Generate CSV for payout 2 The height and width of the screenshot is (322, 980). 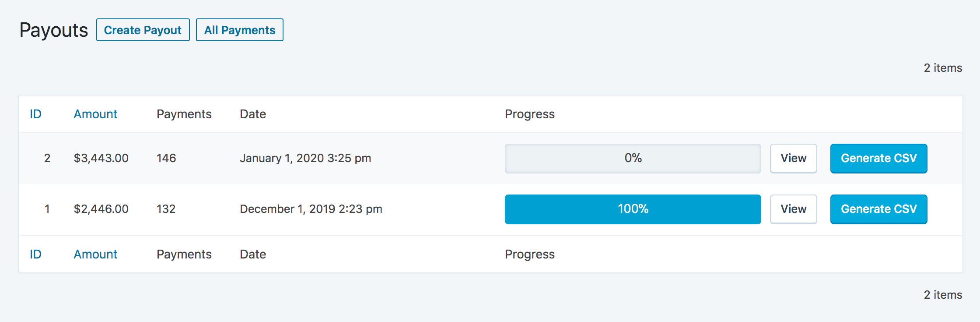(878, 158)
